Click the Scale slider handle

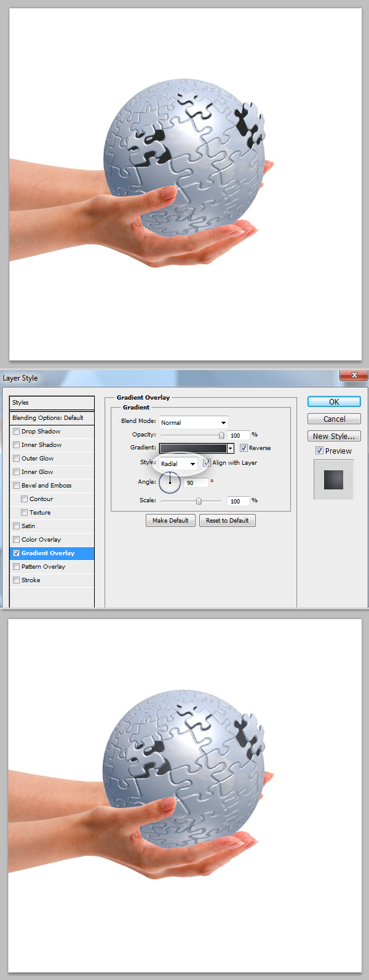tap(199, 501)
